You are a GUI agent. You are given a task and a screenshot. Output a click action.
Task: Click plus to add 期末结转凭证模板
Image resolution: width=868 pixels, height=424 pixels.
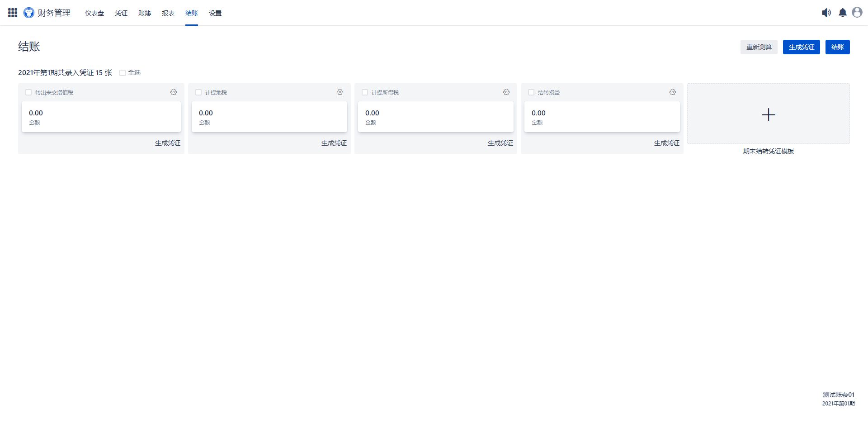pyautogui.click(x=769, y=114)
